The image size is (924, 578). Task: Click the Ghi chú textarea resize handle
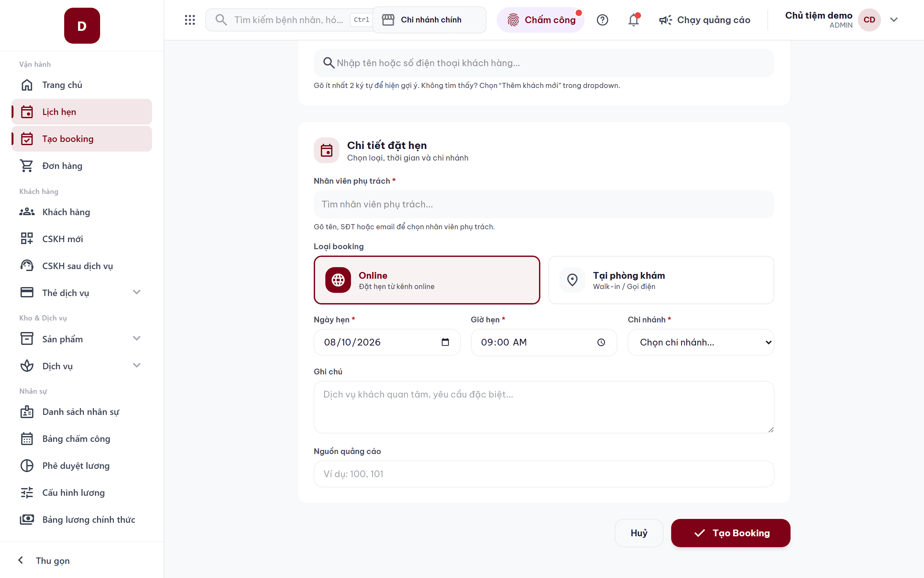[x=771, y=430]
